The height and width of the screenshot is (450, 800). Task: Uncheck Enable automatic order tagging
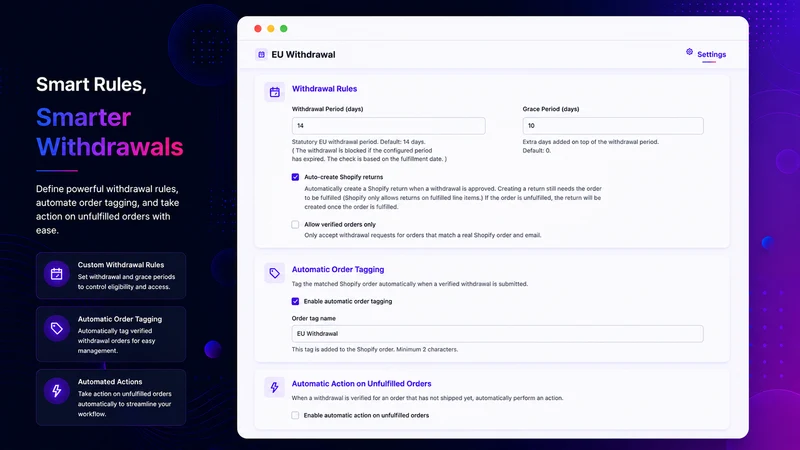coord(295,302)
